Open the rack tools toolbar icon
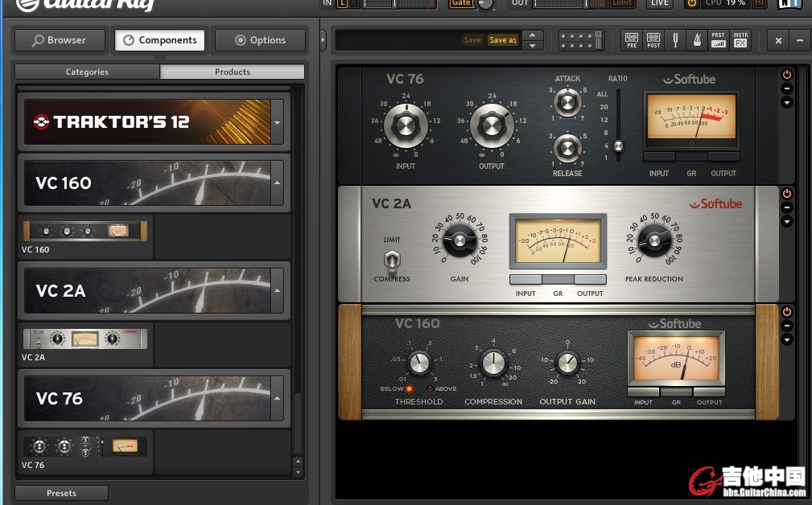The height and width of the screenshot is (505, 812). [x=581, y=40]
